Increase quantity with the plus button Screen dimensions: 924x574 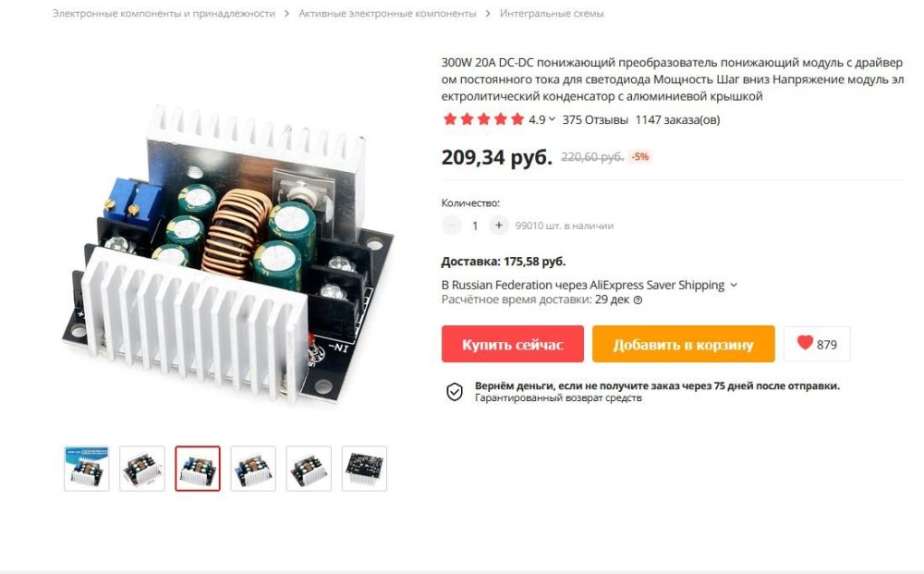pos(499,226)
